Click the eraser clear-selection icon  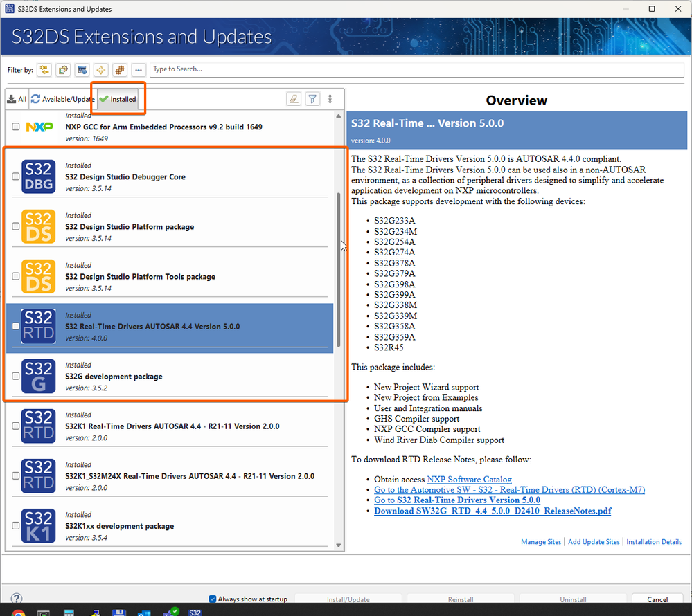[294, 99]
